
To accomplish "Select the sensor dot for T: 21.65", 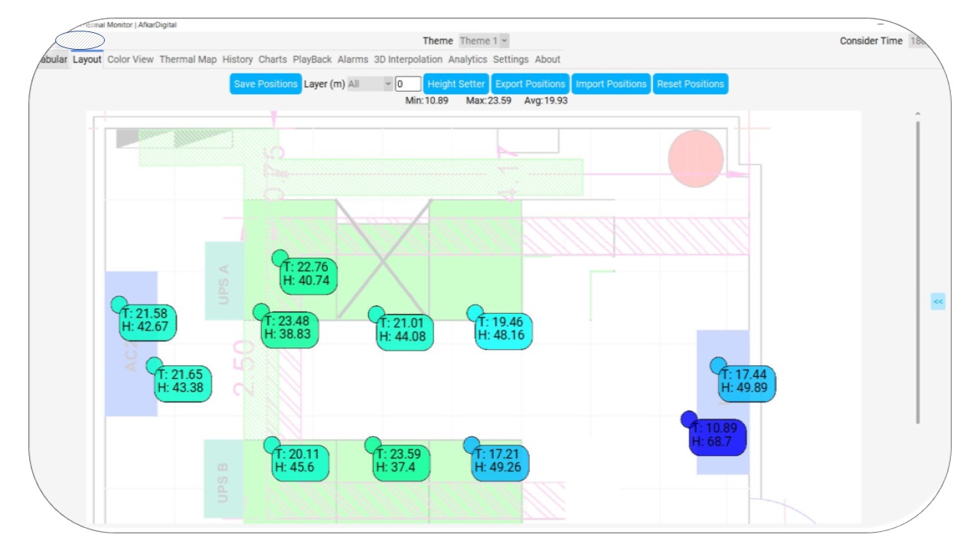I will (155, 365).
